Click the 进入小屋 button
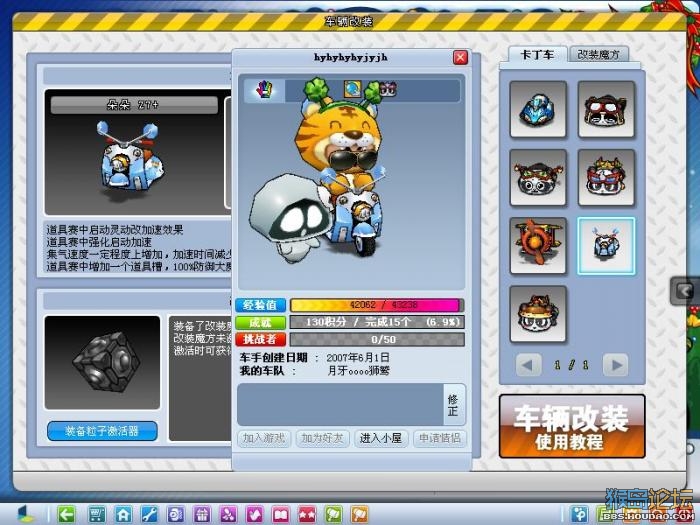This screenshot has height=525, width=700. click(x=381, y=438)
